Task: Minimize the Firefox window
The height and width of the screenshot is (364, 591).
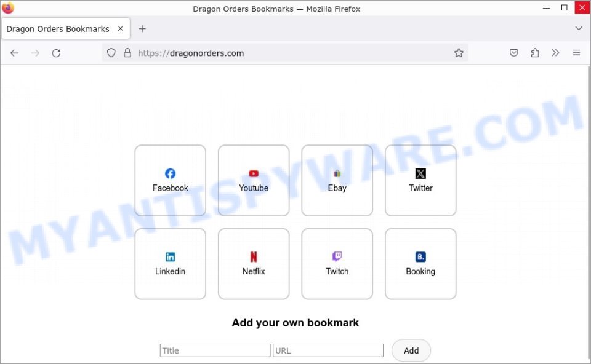Action: pos(546,7)
